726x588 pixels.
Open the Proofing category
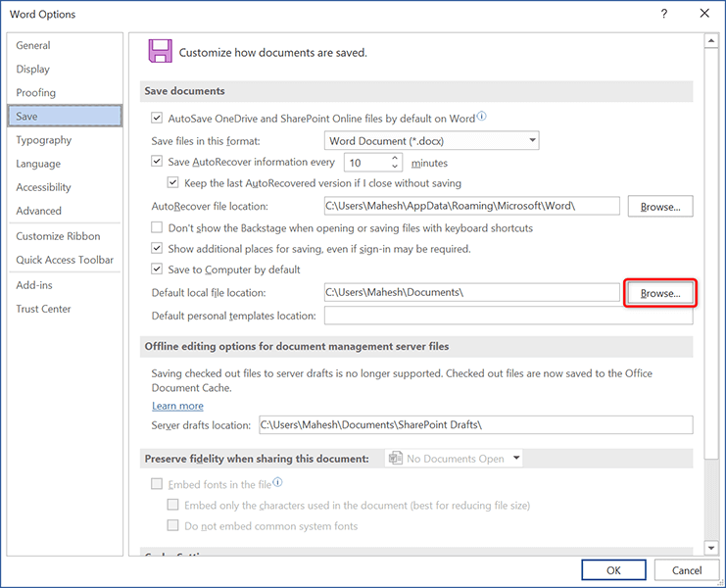coord(35,93)
